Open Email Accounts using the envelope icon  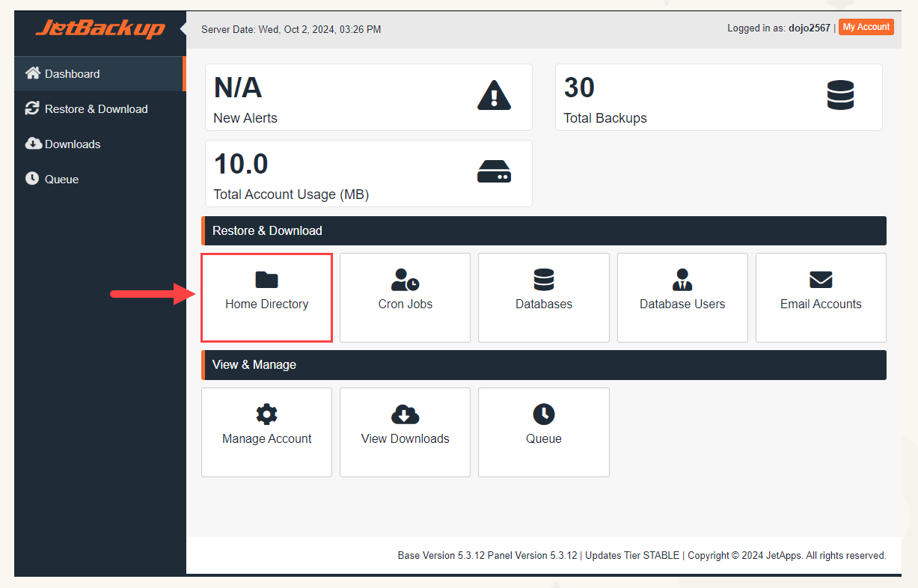tap(820, 280)
